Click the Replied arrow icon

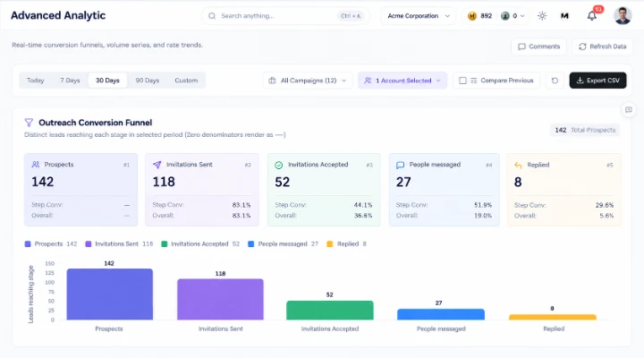pos(518,165)
